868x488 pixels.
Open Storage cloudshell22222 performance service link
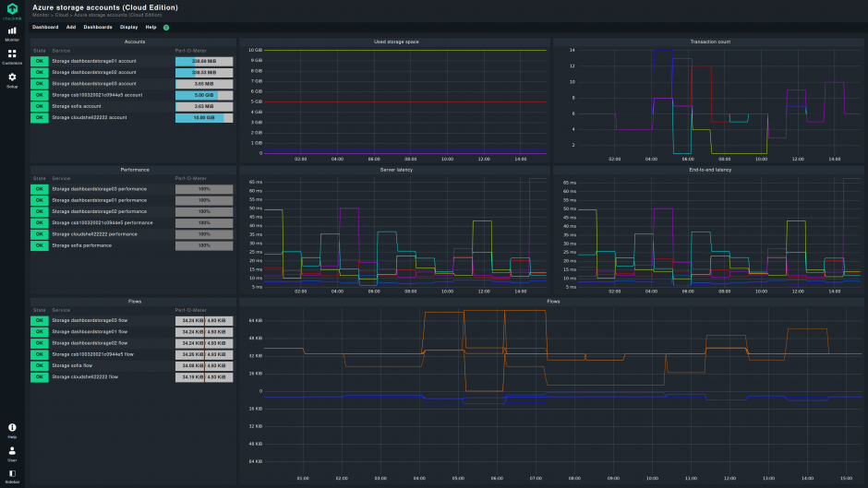click(94, 234)
